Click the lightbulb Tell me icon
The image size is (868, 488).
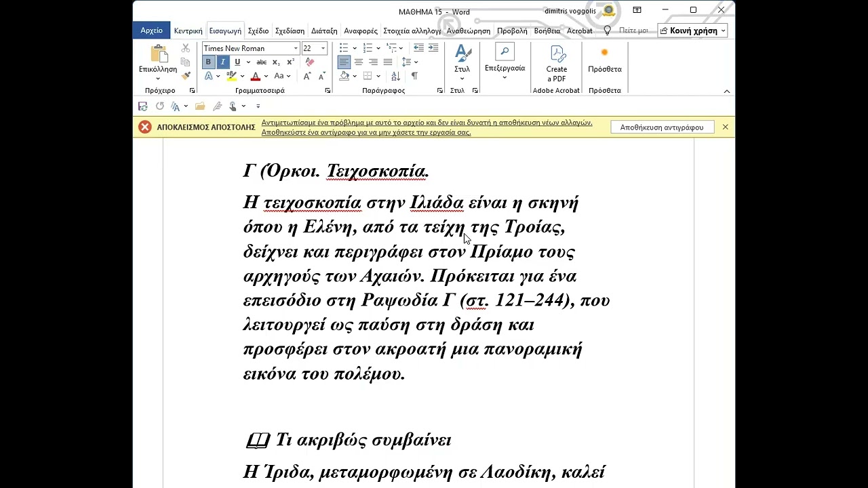coord(608,30)
